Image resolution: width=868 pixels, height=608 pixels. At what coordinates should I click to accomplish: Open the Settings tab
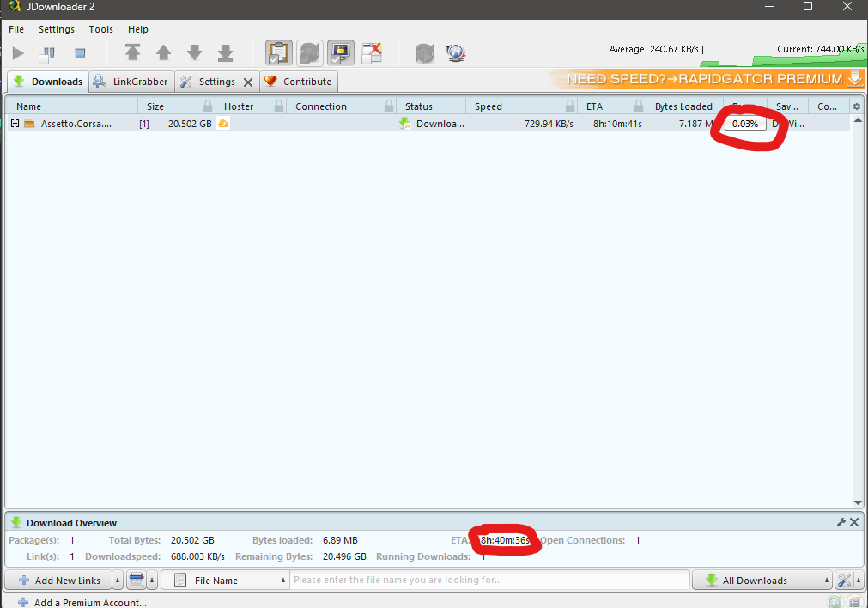coord(209,82)
